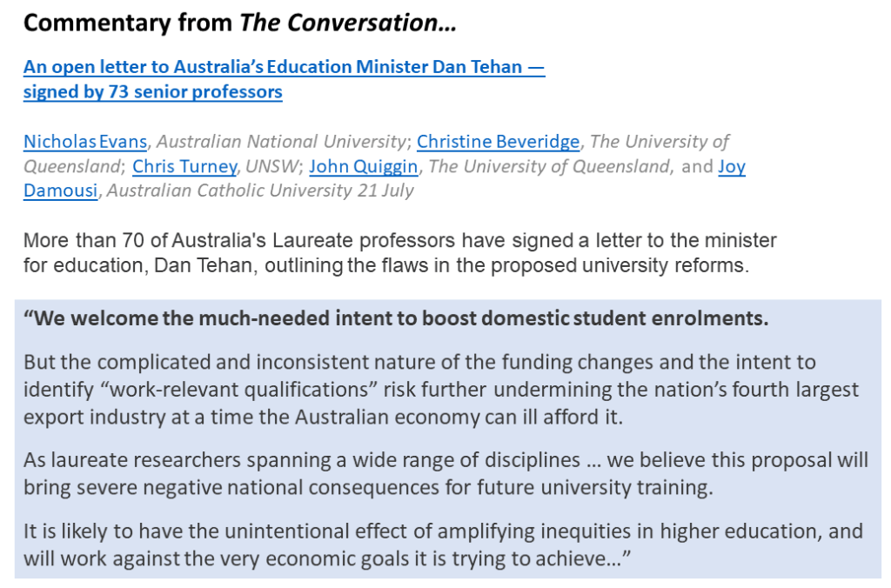This screenshot has height=588, width=891.
Task: Click the "signed by 73 senior professors" link text
Action: (152, 91)
